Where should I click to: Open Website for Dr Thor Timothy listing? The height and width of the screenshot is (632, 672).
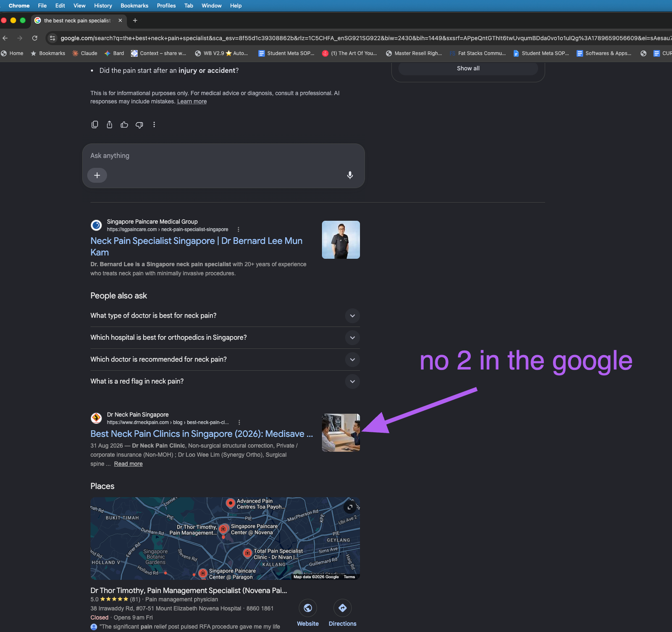308,613
